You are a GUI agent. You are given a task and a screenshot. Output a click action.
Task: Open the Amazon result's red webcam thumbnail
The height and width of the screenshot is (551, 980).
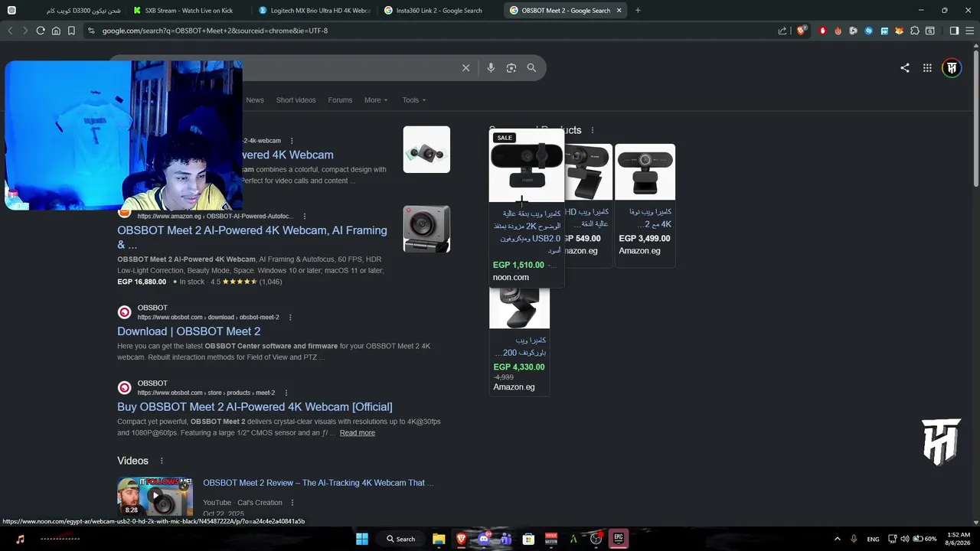426,229
